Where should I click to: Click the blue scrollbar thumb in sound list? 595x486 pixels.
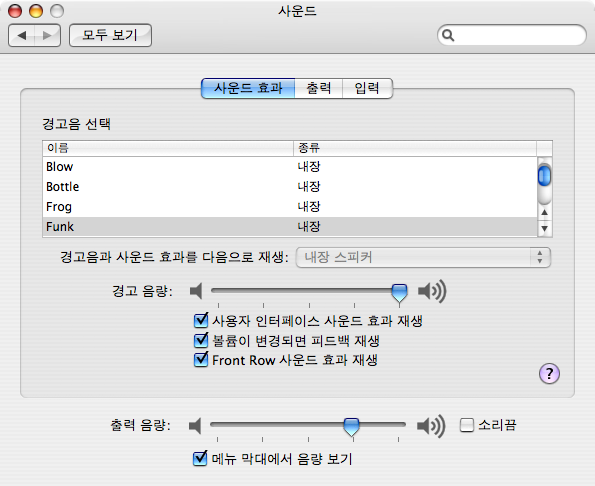coord(545,175)
